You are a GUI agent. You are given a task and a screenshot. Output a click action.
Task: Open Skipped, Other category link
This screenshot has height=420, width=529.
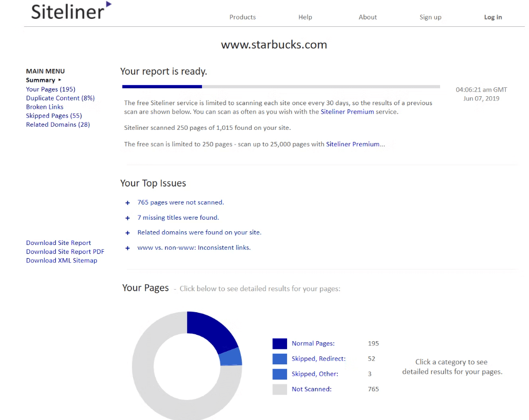[315, 374]
